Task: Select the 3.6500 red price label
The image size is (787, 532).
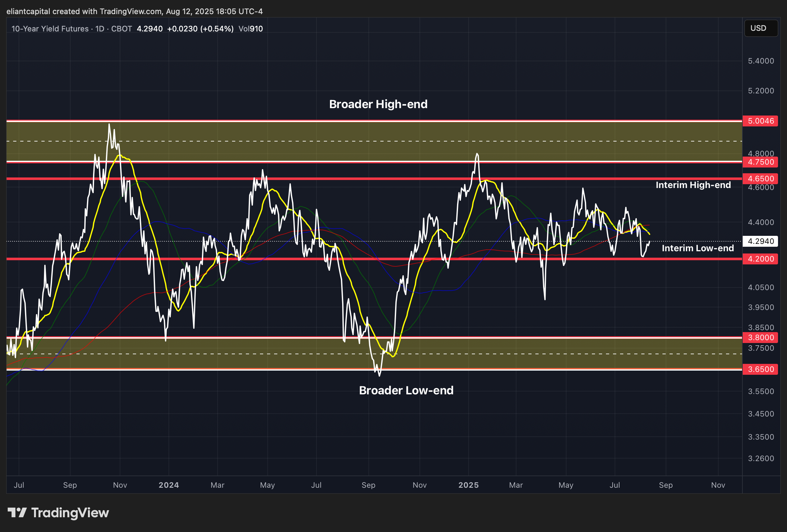Action: [x=760, y=369]
